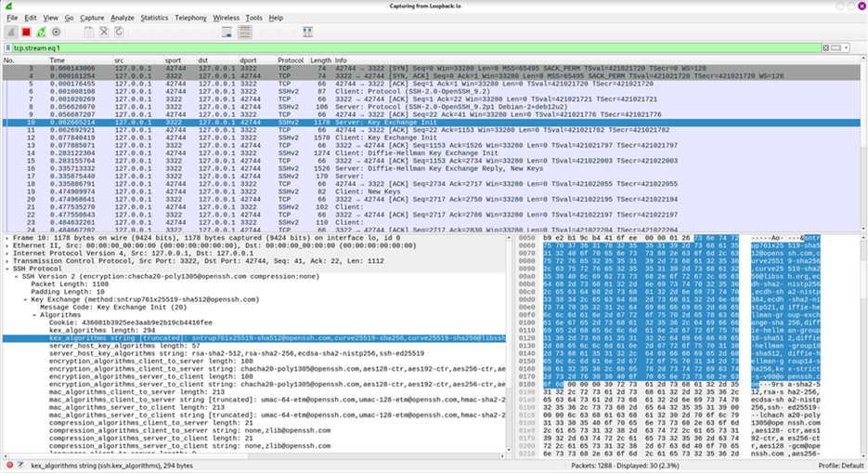Click the open capture file toolbar icon

tap(88, 33)
